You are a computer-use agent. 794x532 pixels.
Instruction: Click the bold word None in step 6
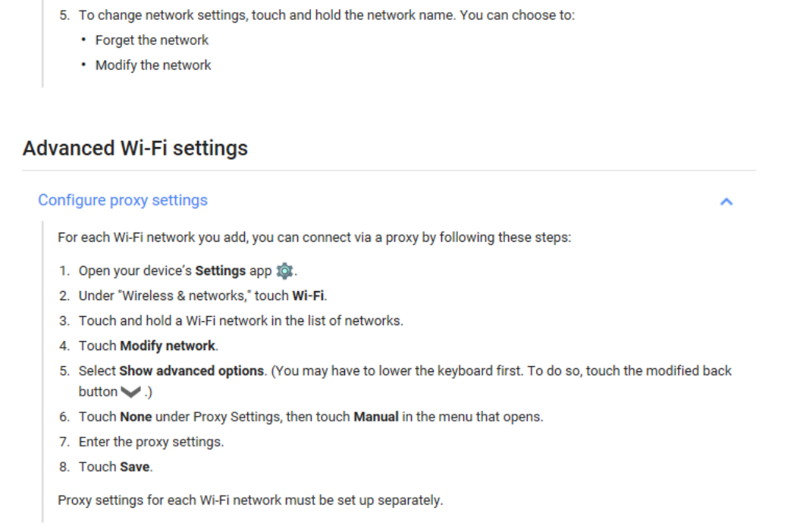point(136,417)
